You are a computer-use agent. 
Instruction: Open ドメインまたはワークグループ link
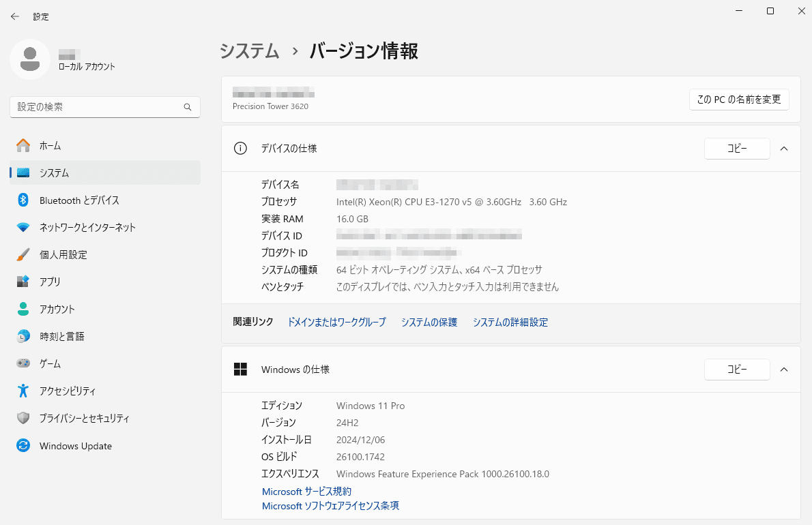pos(336,322)
